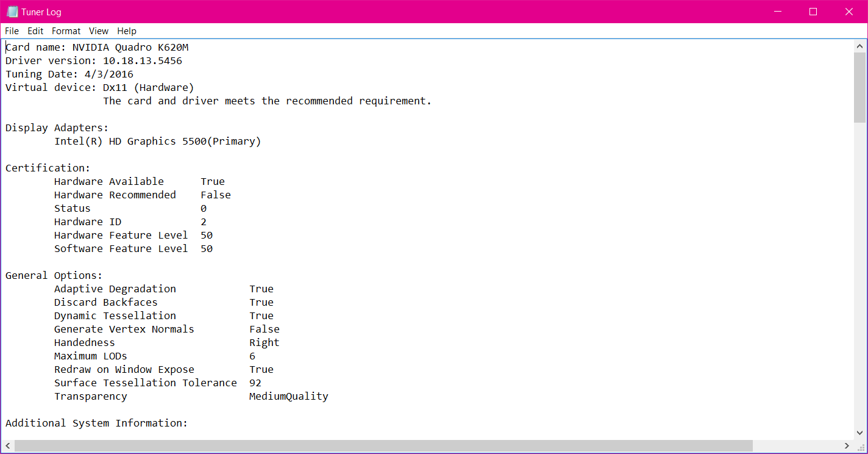Click the 50 value for Software Feature Level
Viewport: 868px width, 454px height.
tap(207, 248)
